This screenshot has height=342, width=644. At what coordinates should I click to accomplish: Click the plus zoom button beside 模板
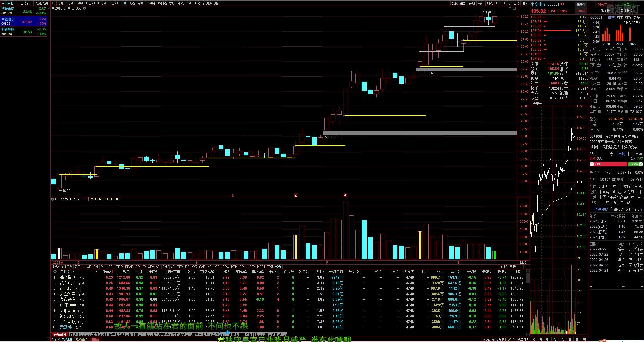pos(520,267)
